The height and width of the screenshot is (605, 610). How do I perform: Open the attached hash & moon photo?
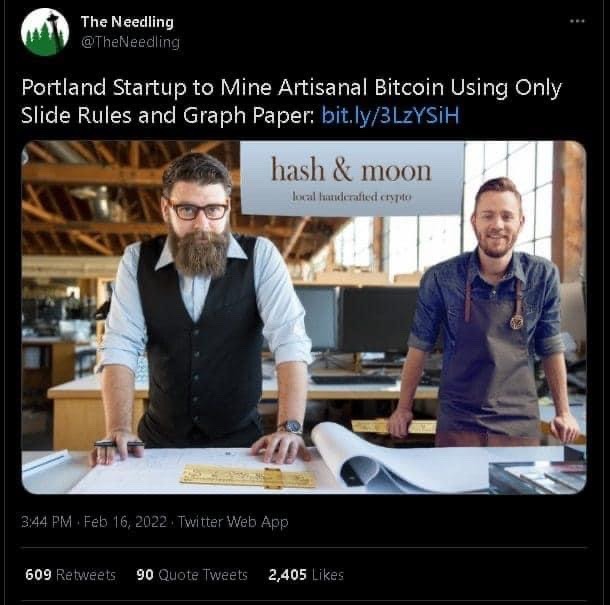303,317
